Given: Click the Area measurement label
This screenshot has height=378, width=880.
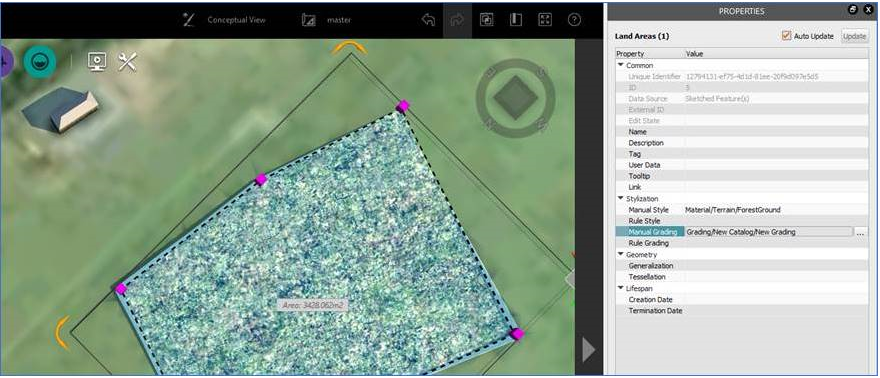Looking at the screenshot, I should 312,305.
